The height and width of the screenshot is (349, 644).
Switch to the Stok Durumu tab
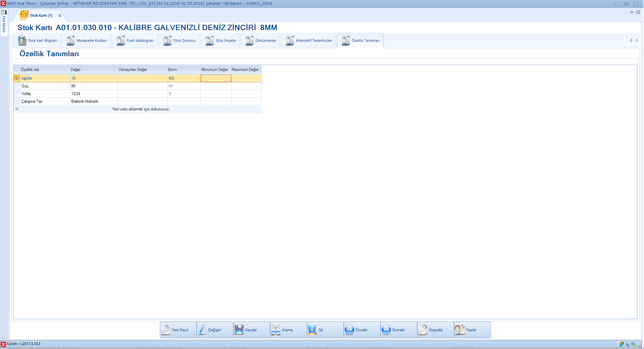(x=180, y=40)
